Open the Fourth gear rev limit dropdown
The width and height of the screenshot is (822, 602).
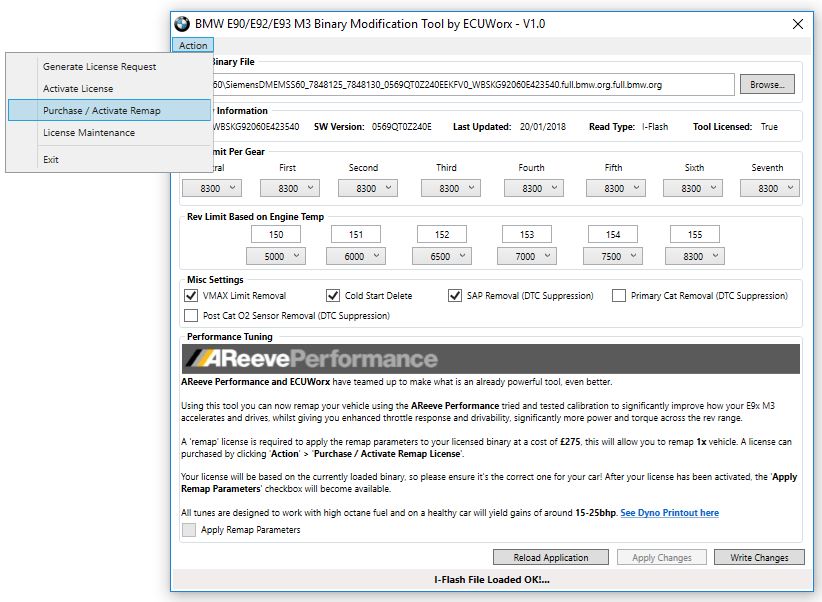(534, 188)
